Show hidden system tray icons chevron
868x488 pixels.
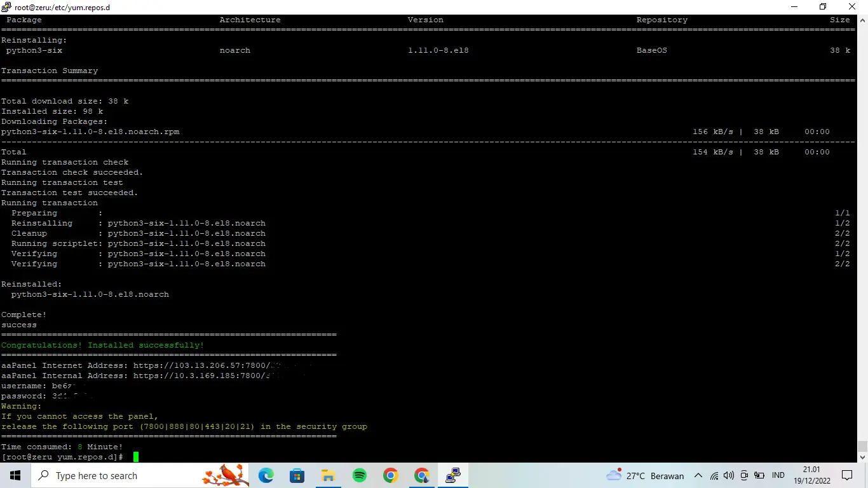click(x=698, y=475)
